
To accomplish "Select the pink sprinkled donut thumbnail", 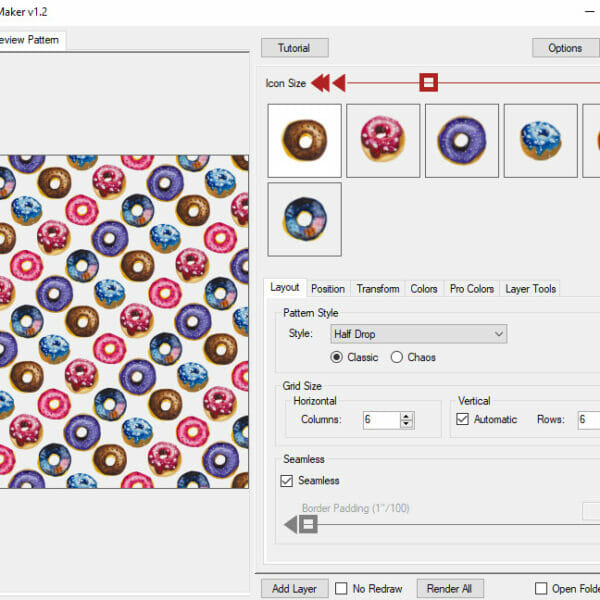I will (383, 141).
